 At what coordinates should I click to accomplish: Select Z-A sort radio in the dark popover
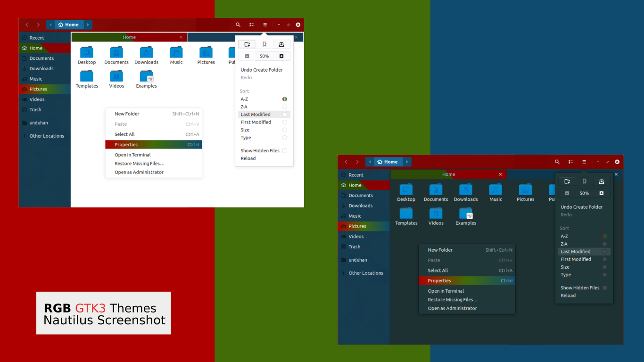(x=605, y=244)
